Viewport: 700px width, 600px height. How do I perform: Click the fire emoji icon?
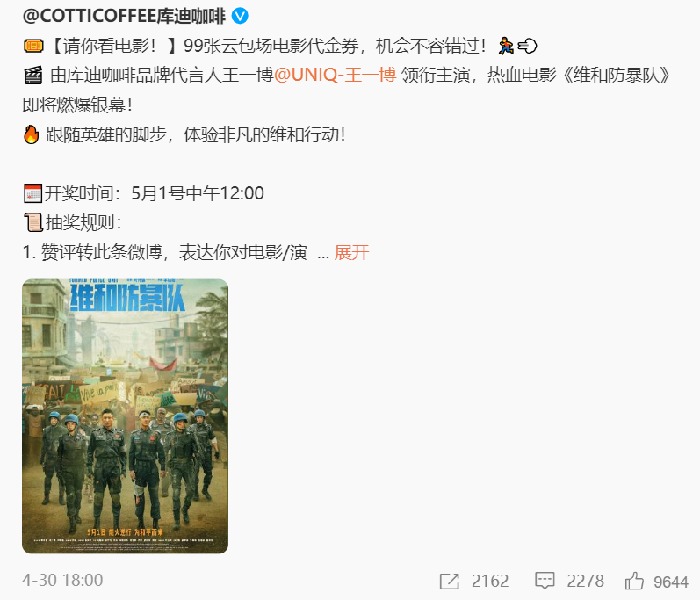coord(32,134)
